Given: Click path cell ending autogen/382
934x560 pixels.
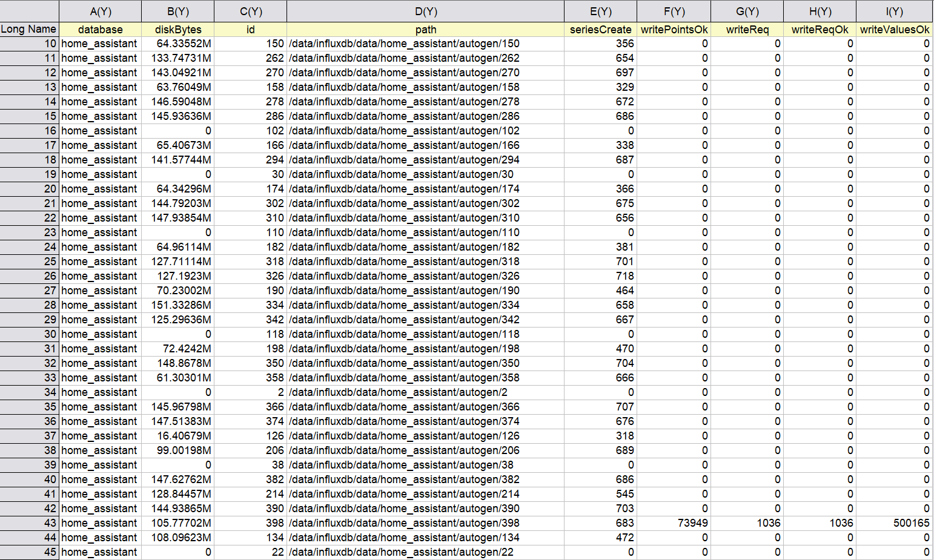Looking at the screenshot, I should pos(425,479).
